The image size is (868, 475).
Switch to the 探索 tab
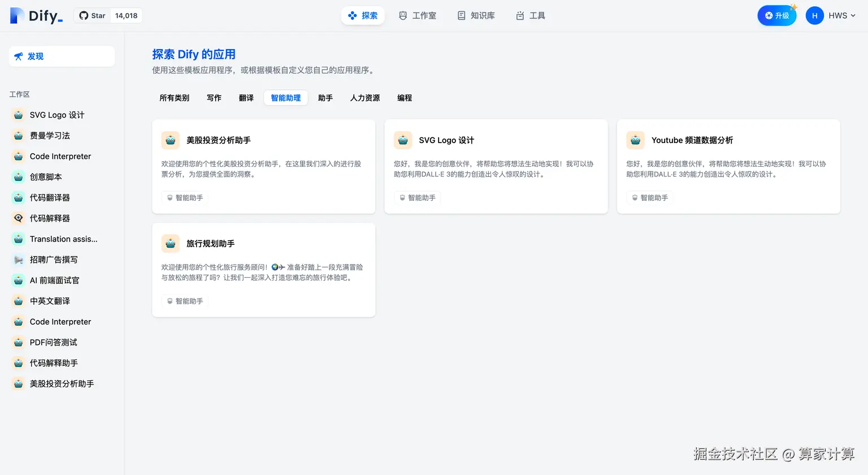363,16
